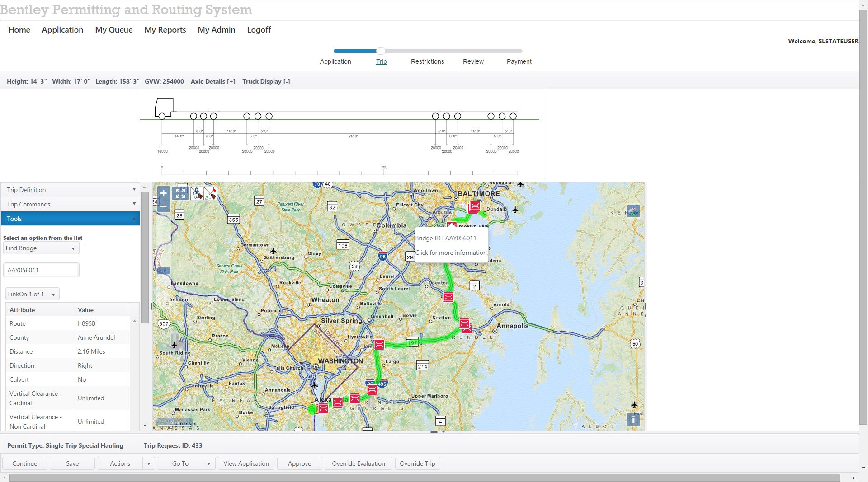
Task: Click Override Trip button
Action: [418, 463]
